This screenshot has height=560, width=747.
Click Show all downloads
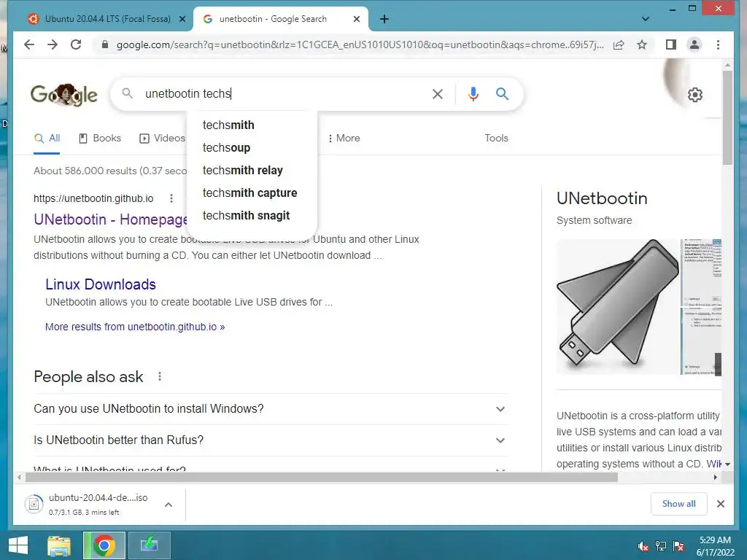point(679,504)
